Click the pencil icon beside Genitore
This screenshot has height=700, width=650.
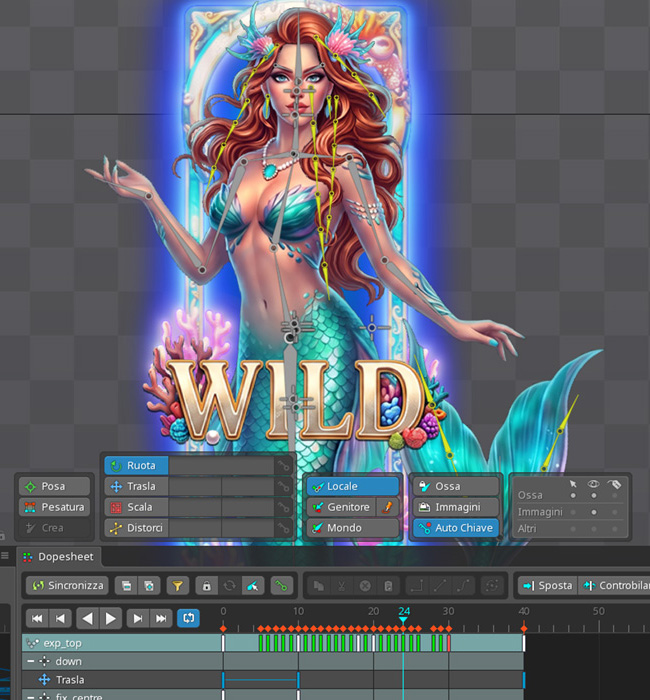coord(388,507)
